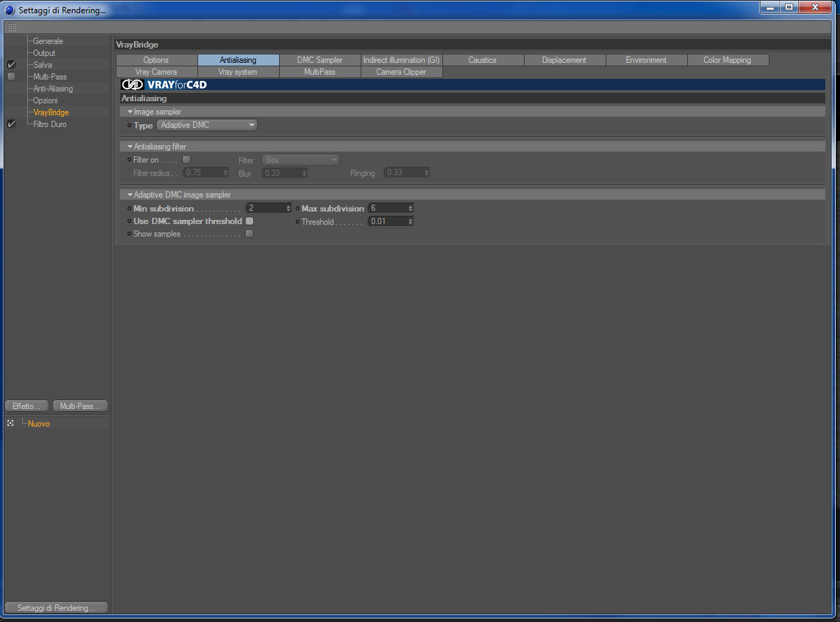Screen dimensions: 840x622
Task: Enable the Show samples checkbox
Action: [x=249, y=234]
